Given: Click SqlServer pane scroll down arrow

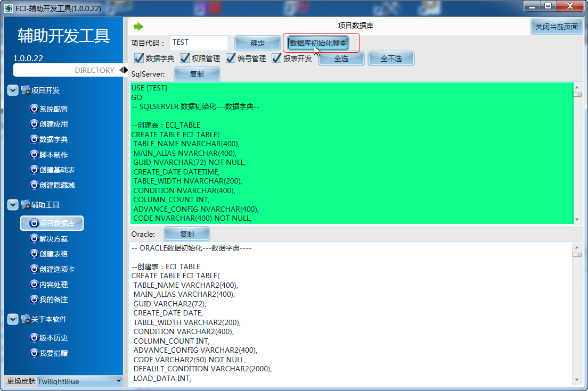Looking at the screenshot, I should click(577, 220).
